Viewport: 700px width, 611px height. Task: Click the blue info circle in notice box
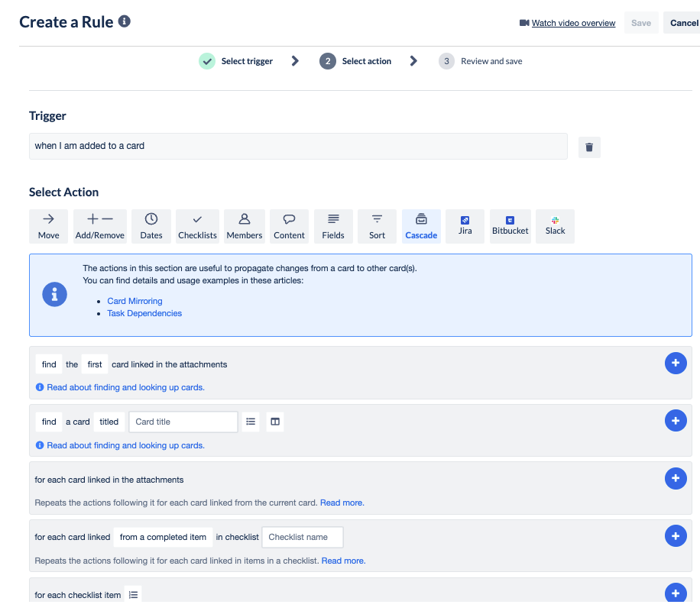point(54,295)
